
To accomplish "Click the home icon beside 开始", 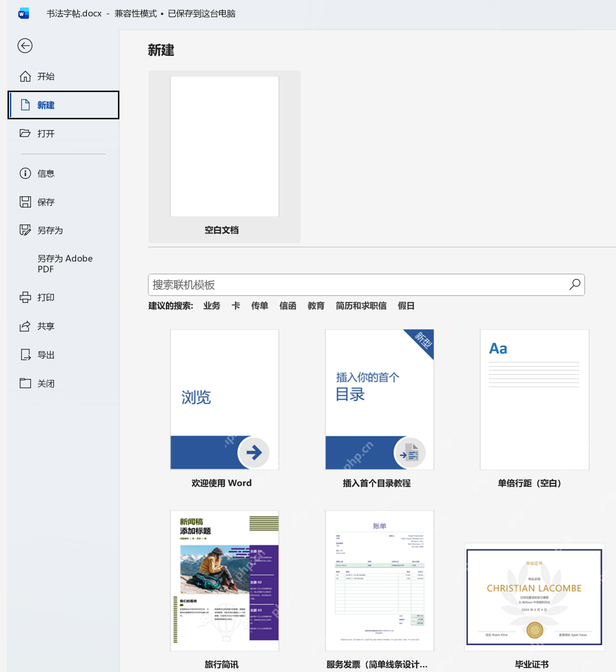I will pyautogui.click(x=25, y=77).
